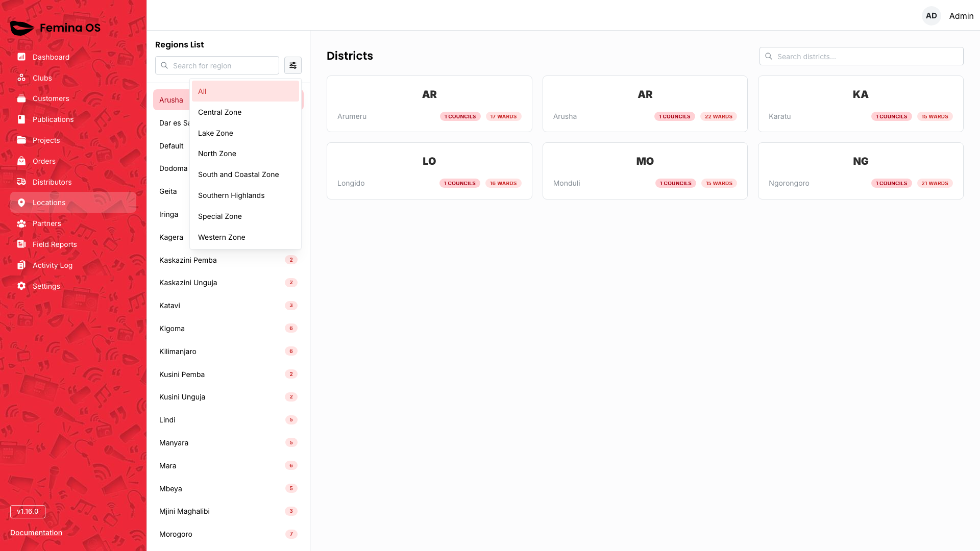Screen dimensions: 980x551
Task: Choose South and Coastal Zone option
Action: point(246,174)
